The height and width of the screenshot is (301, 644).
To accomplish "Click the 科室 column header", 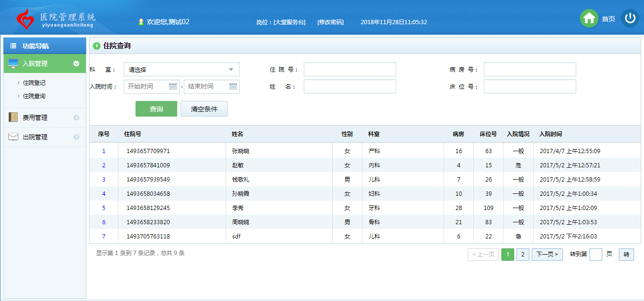I will tap(373, 134).
